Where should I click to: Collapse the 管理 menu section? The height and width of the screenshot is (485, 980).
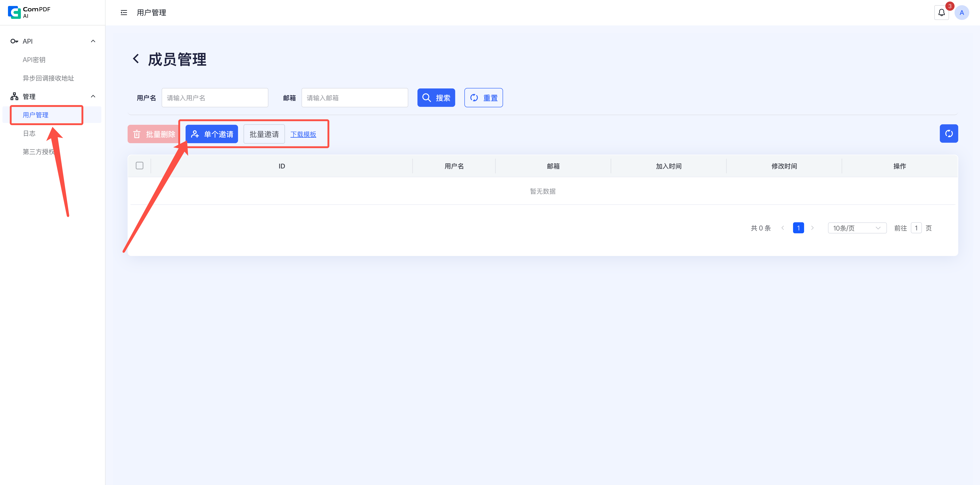pyautogui.click(x=93, y=97)
